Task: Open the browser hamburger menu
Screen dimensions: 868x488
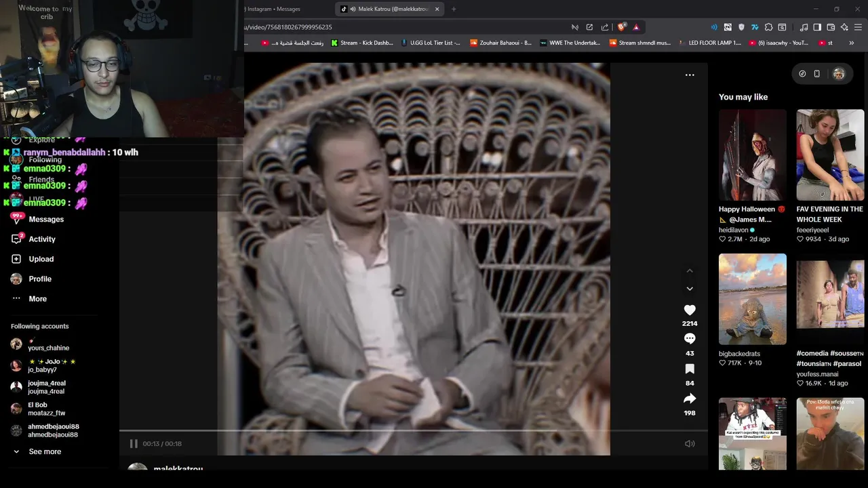Action: pyautogui.click(x=859, y=27)
